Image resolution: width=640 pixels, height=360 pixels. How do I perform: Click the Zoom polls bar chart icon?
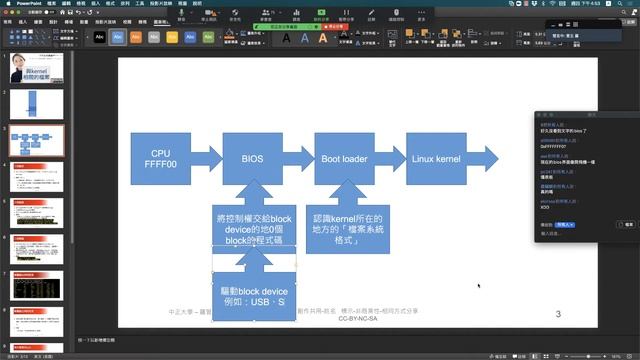click(x=296, y=13)
